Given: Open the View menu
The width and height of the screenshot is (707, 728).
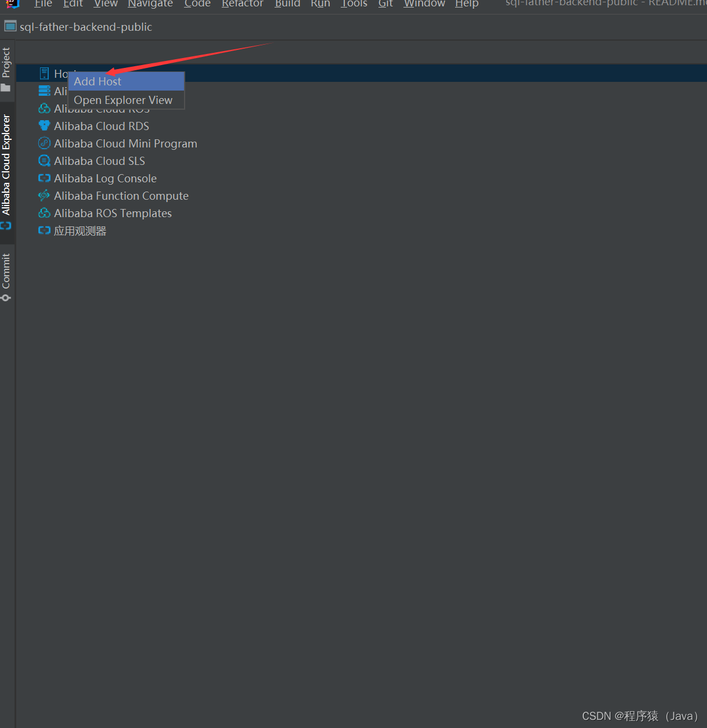Looking at the screenshot, I should (x=106, y=3).
